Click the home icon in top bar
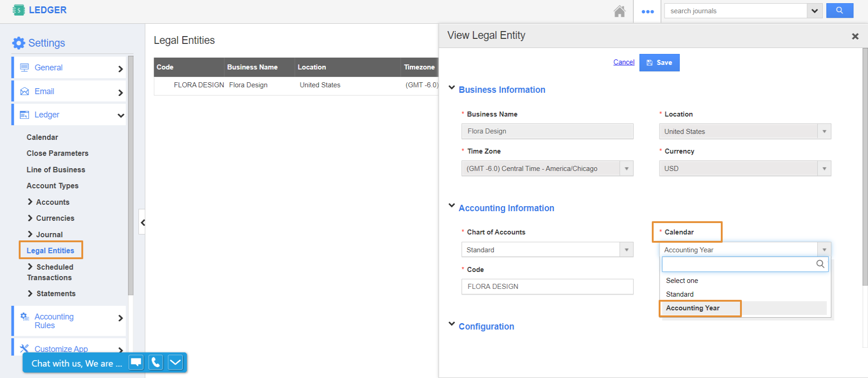The width and height of the screenshot is (868, 378). click(619, 11)
